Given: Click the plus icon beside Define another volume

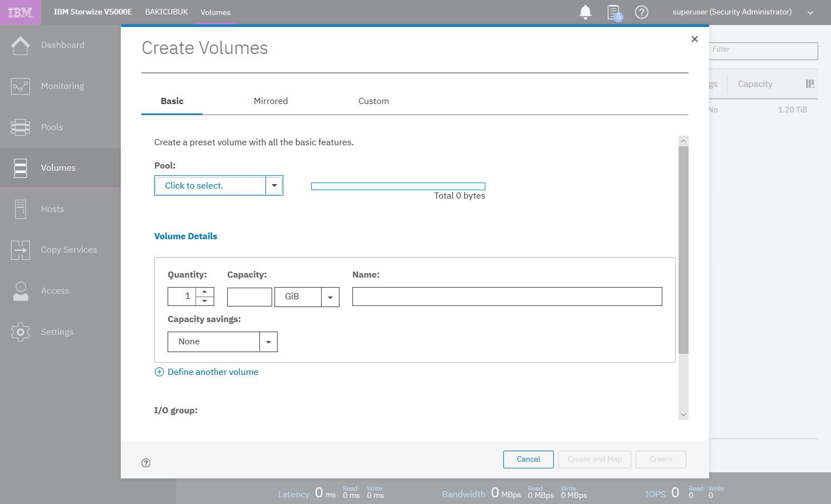Looking at the screenshot, I should pyautogui.click(x=159, y=372).
